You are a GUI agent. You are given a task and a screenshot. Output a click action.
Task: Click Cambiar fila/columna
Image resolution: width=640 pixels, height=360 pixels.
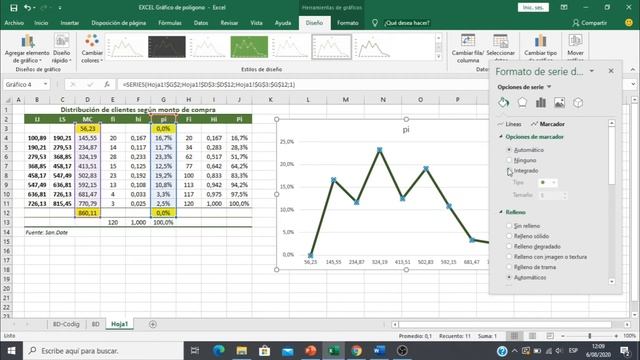pyautogui.click(x=468, y=49)
